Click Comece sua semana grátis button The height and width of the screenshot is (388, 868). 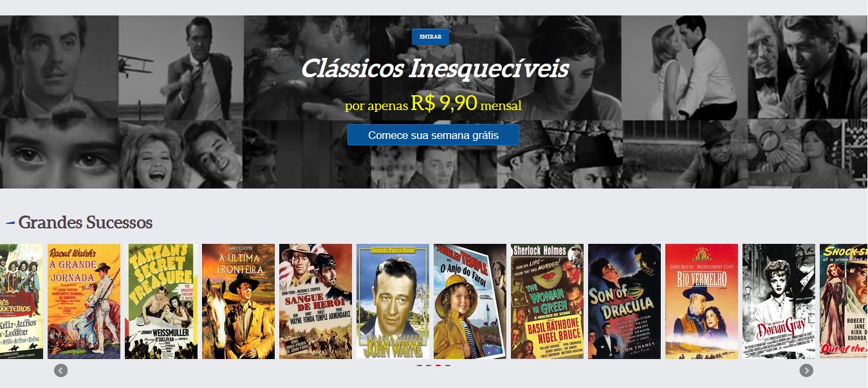(433, 135)
